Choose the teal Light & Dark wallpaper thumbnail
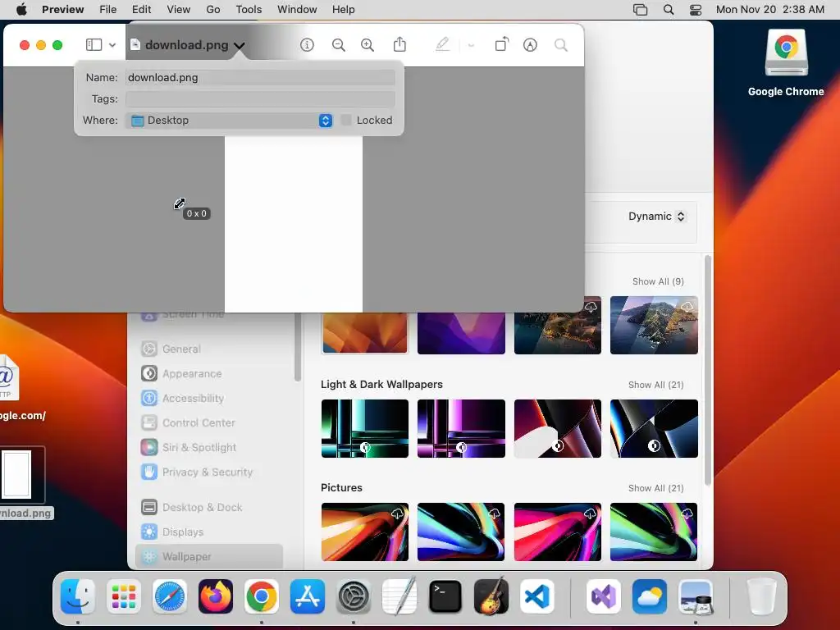Image resolution: width=840 pixels, height=630 pixels. point(365,428)
